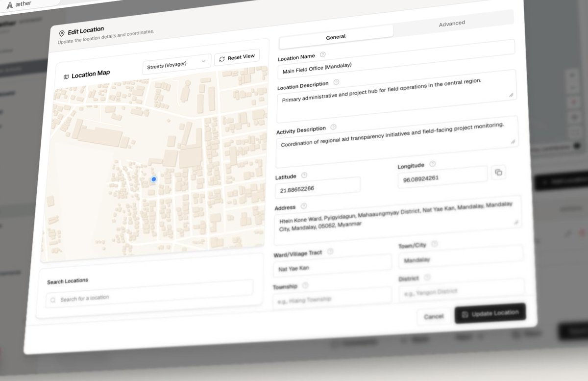Click the help icon next to Latitude
This screenshot has height=381, width=588.
[304, 175]
